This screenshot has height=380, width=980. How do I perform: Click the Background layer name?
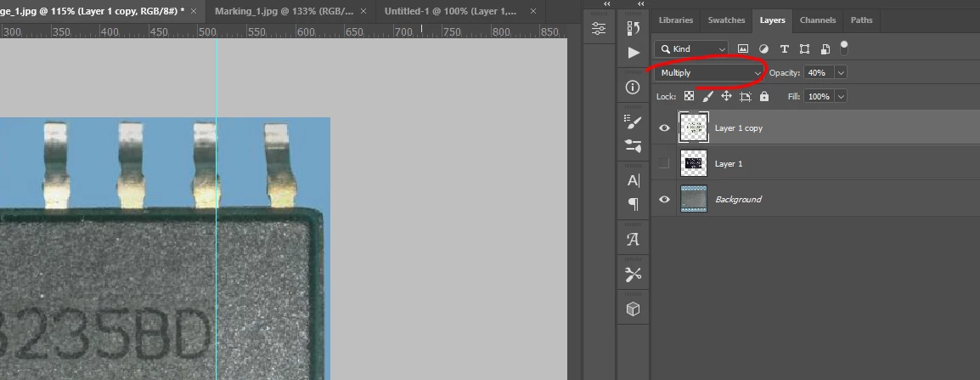[738, 199]
